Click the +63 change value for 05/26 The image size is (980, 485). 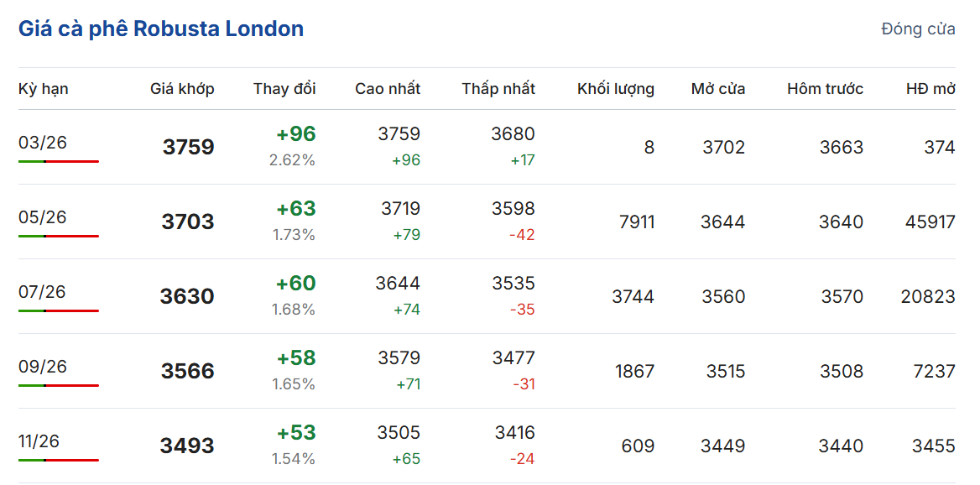pos(296,209)
